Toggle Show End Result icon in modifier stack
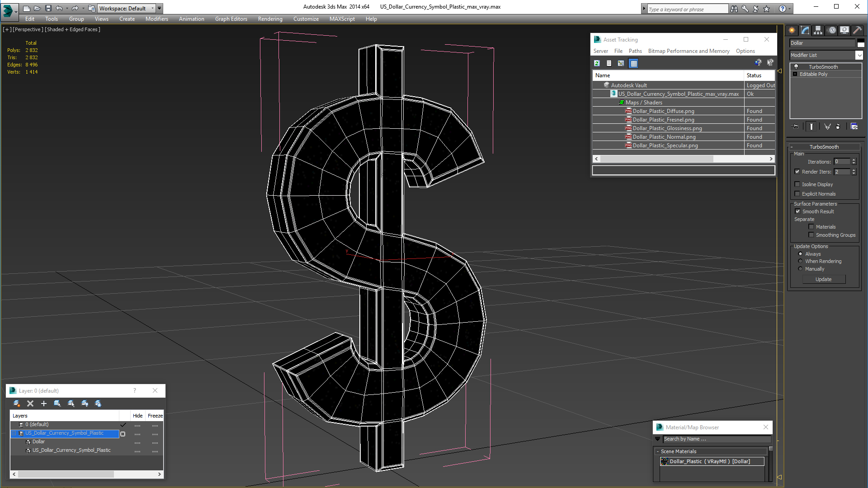The height and width of the screenshot is (488, 868). click(x=811, y=127)
